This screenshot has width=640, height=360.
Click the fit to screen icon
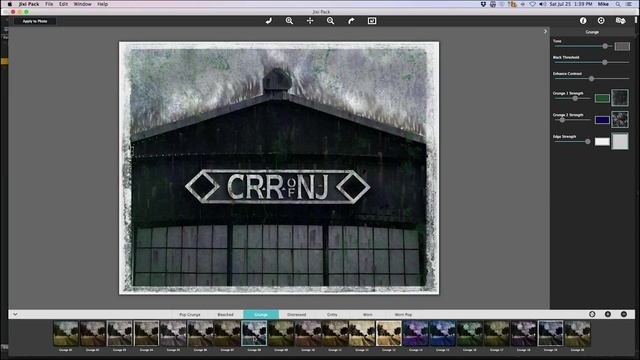(372, 21)
